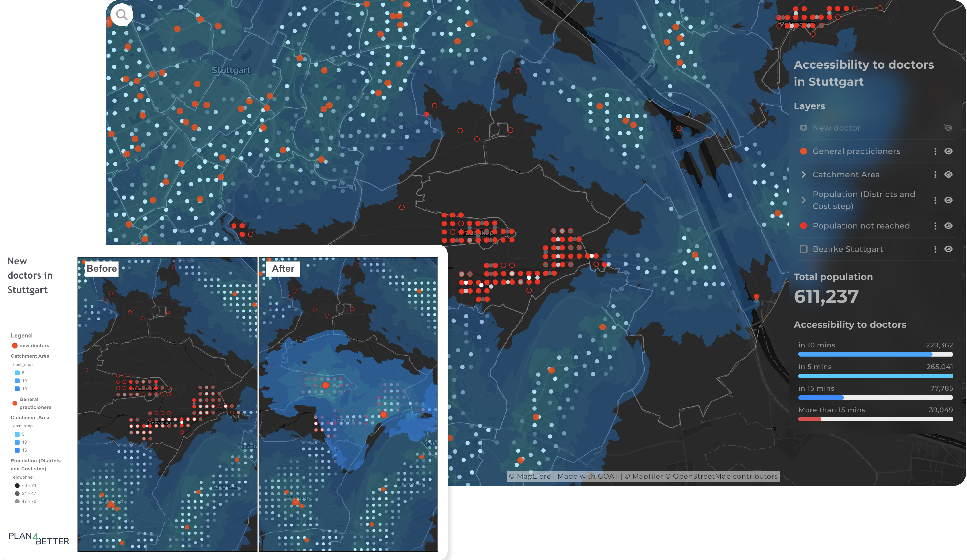Expand the Catchment Area layer

point(804,175)
